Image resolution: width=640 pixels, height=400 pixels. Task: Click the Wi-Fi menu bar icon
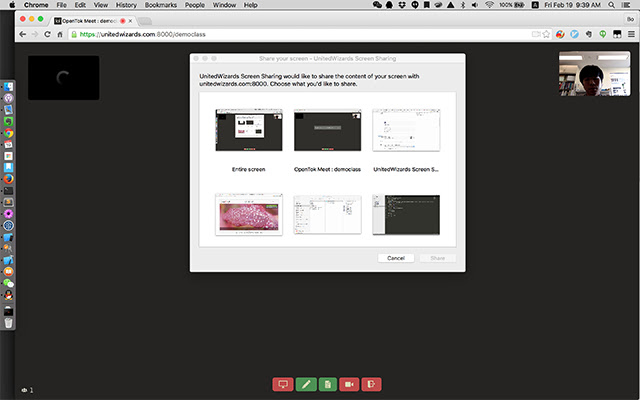[x=489, y=5]
